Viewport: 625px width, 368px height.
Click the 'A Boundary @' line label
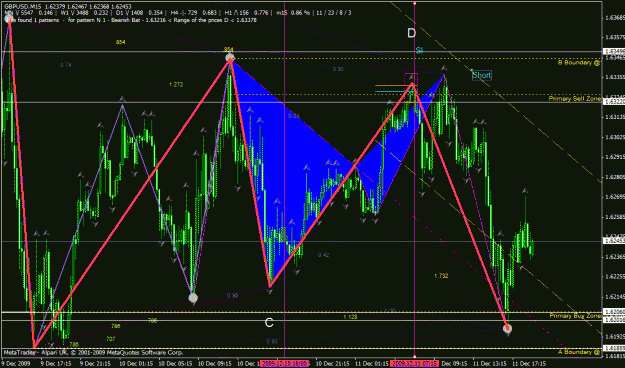coord(579,352)
